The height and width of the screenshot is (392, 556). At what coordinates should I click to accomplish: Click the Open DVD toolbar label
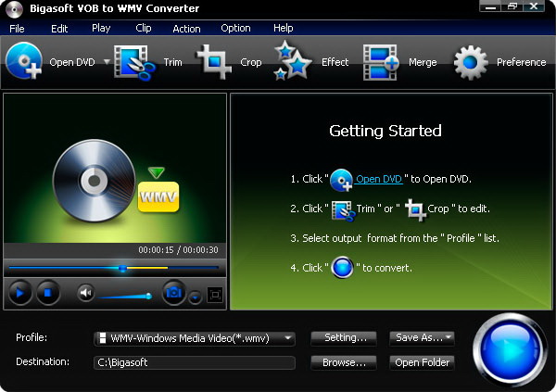72,62
